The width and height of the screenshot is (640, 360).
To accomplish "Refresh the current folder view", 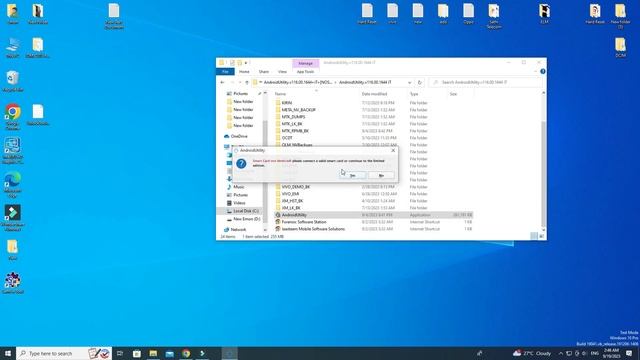I will (420, 82).
